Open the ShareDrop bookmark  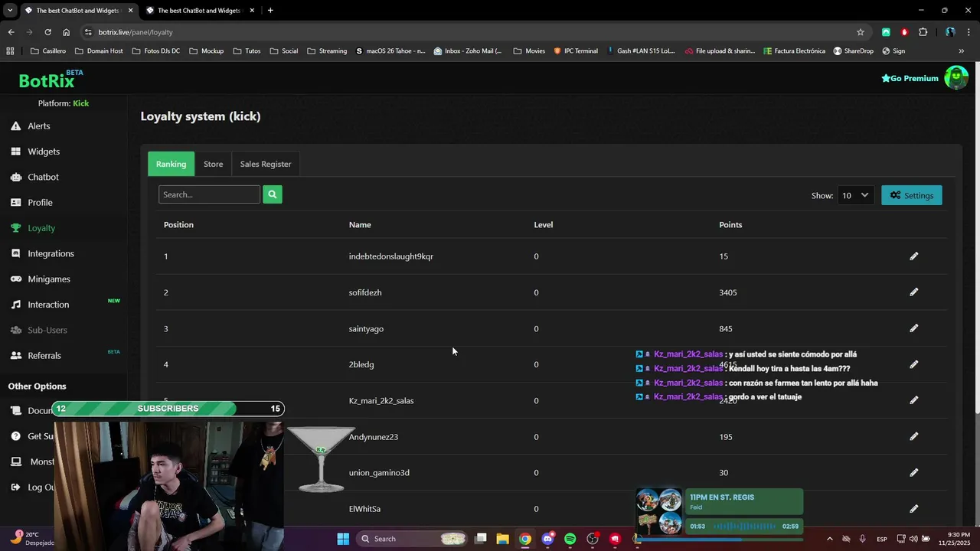(853, 51)
